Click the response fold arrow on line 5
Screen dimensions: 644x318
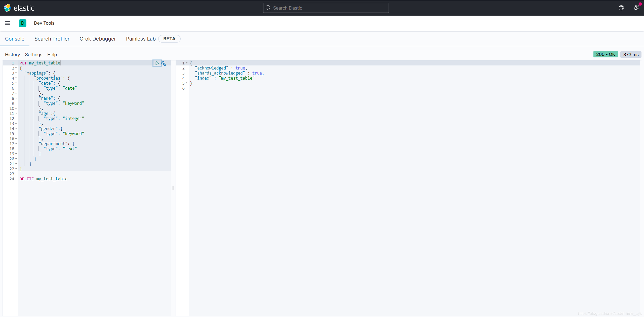click(187, 83)
